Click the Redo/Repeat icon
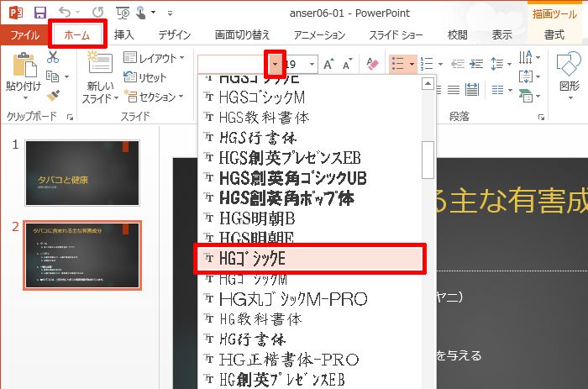This screenshot has width=588, height=389. [x=98, y=13]
